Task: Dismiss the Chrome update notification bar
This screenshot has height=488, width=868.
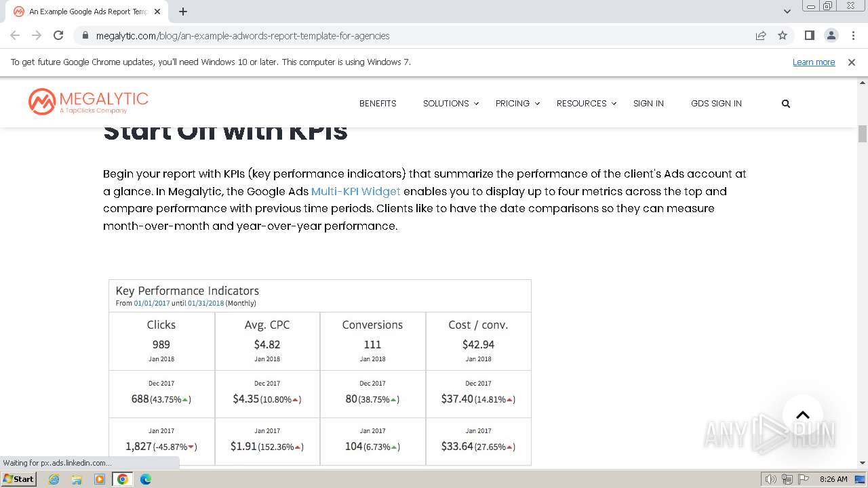Action: coord(852,62)
